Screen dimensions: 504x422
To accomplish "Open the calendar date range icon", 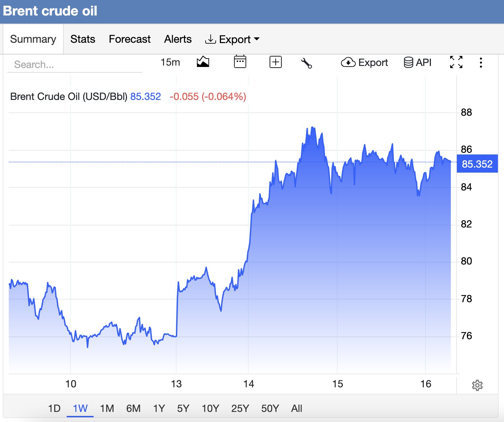I will 240,62.
